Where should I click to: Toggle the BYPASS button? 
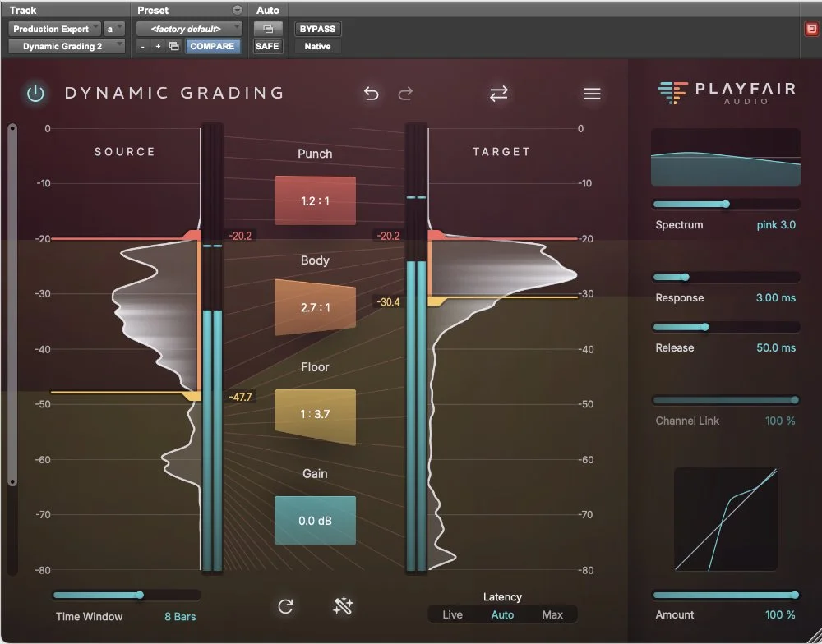coord(317,29)
